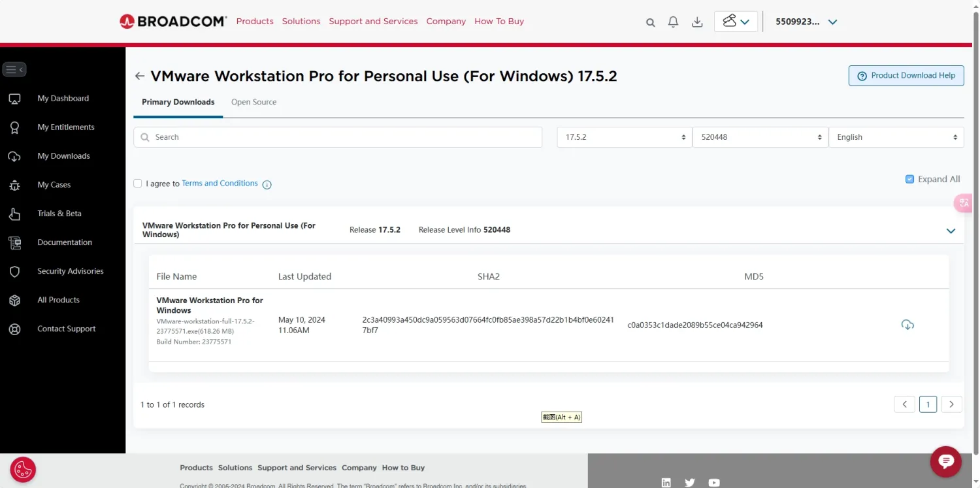Open Broadcom YouTube footer icon

click(x=714, y=483)
